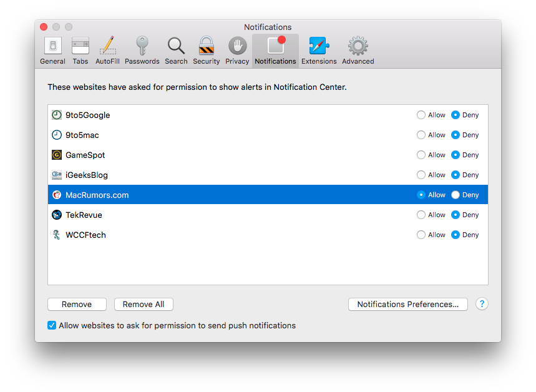Close the Notifications preferences window
The width and height of the screenshot is (536, 392).
click(x=44, y=27)
